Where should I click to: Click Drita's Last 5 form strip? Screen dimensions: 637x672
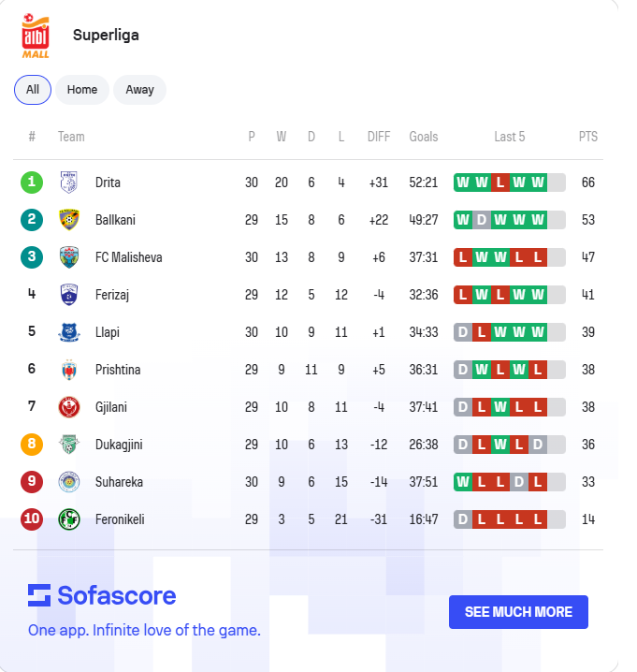(510, 183)
